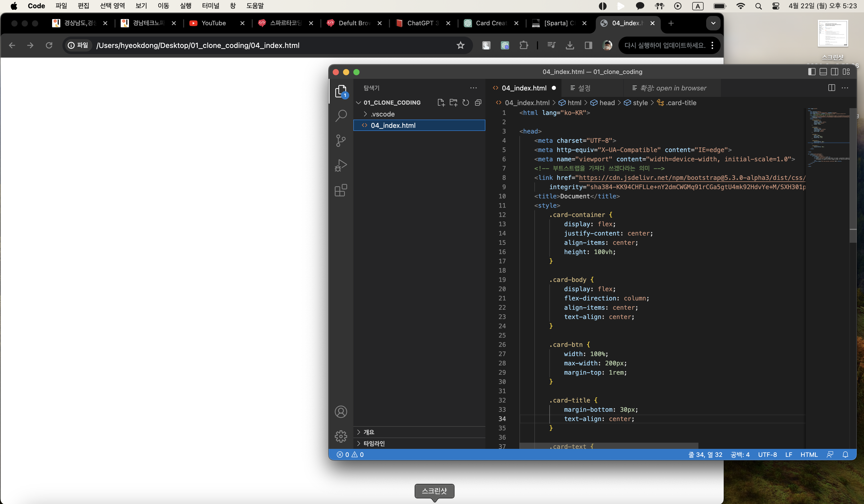Create a new folder in explorer
864x504 pixels.
pos(453,103)
